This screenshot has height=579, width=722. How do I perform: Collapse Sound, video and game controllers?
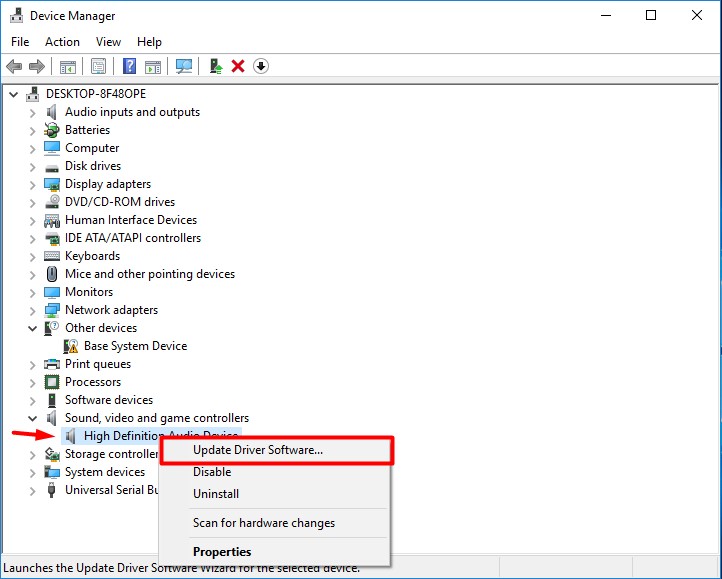point(32,418)
